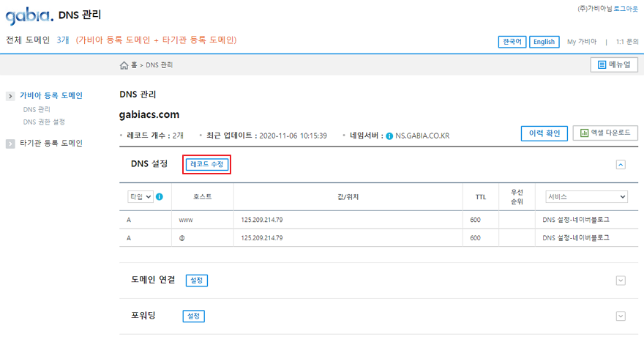The height and width of the screenshot is (337, 644).
Task: Collapse the DNS 설정 section
Action: [621, 165]
